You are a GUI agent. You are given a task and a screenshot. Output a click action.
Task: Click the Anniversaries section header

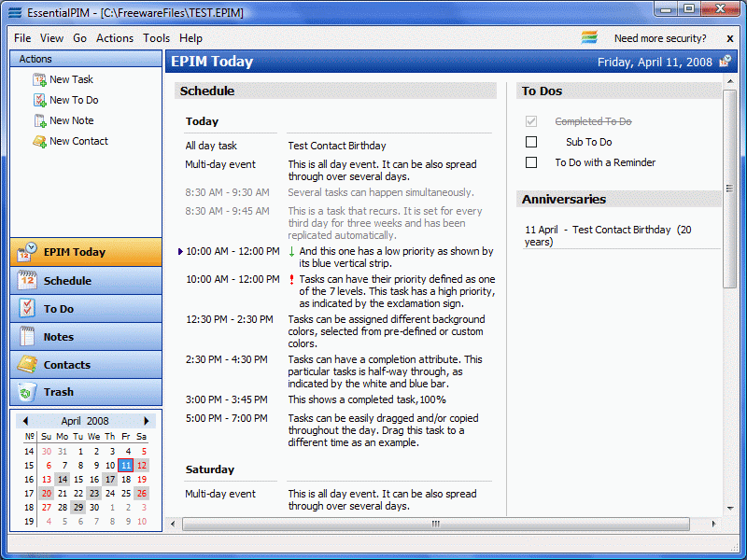click(x=618, y=199)
